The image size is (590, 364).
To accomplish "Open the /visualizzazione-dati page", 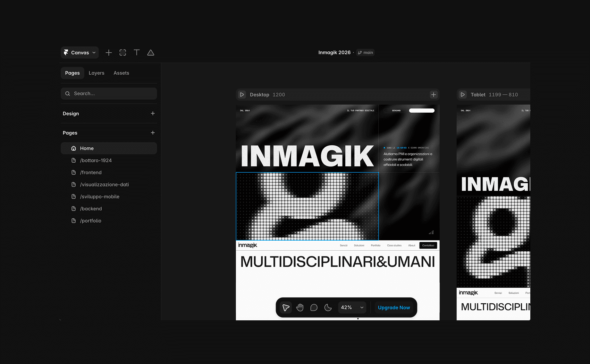I will (x=109, y=185).
